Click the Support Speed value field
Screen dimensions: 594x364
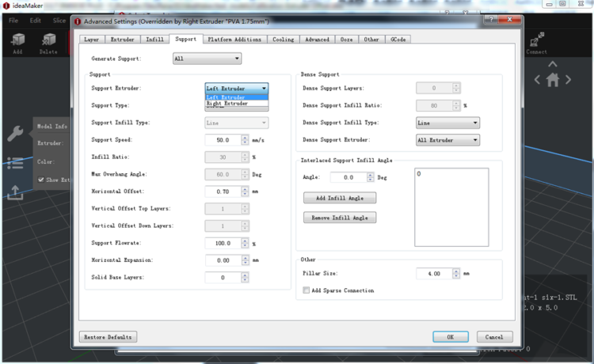(x=223, y=140)
